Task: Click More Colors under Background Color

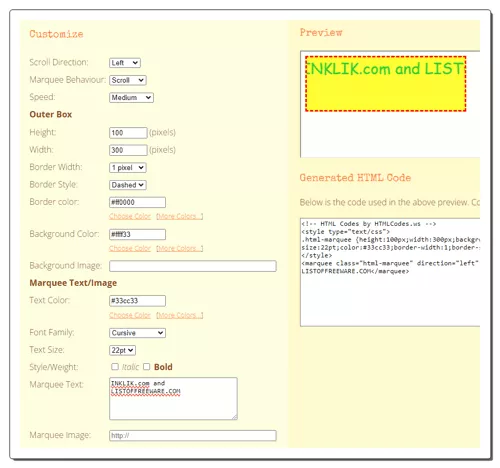Action: [179, 248]
